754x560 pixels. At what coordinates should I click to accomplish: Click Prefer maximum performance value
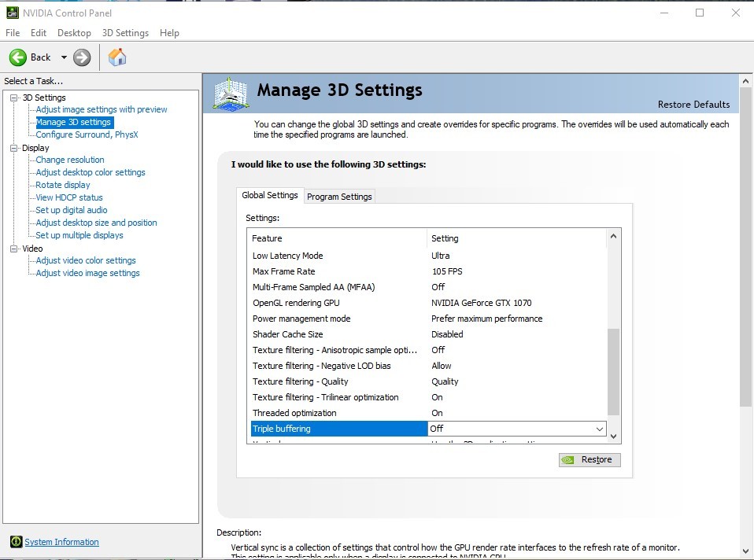coord(486,319)
